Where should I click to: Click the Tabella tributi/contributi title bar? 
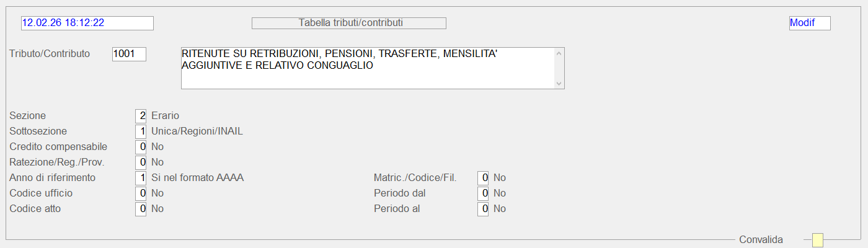coord(349,23)
